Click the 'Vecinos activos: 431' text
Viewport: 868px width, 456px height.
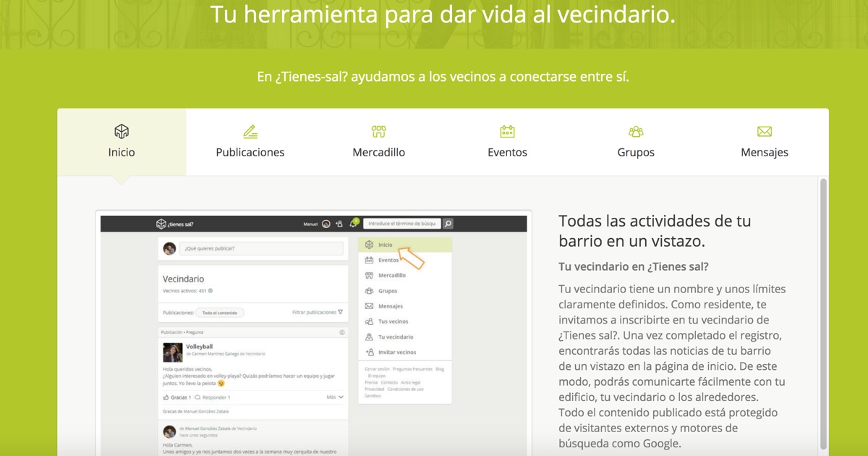pyautogui.click(x=184, y=291)
